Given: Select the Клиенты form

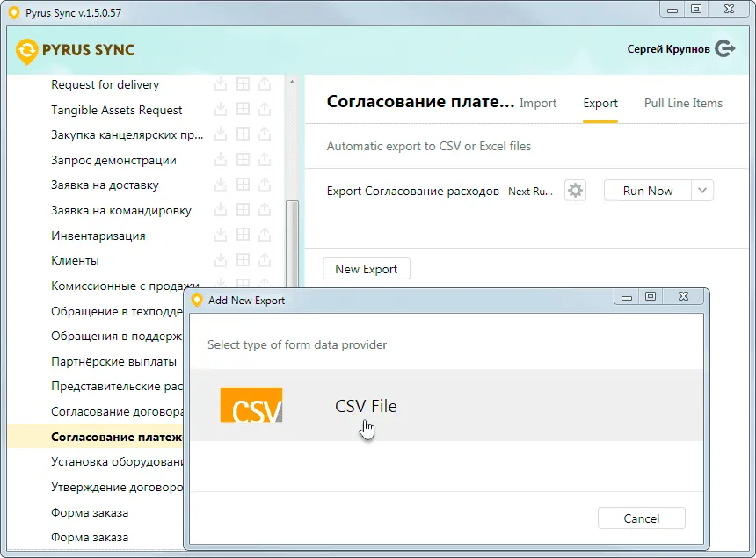Looking at the screenshot, I should click(76, 261).
